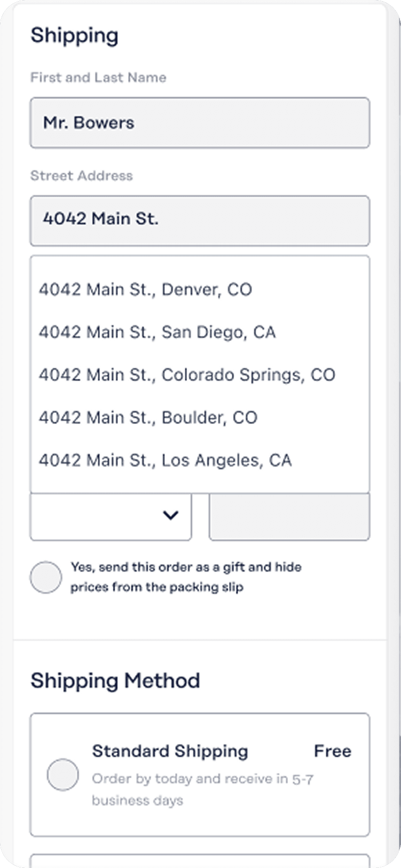The image size is (401, 868).
Task: Choose the Los Angeles, CA address suggestion
Action: (x=165, y=460)
